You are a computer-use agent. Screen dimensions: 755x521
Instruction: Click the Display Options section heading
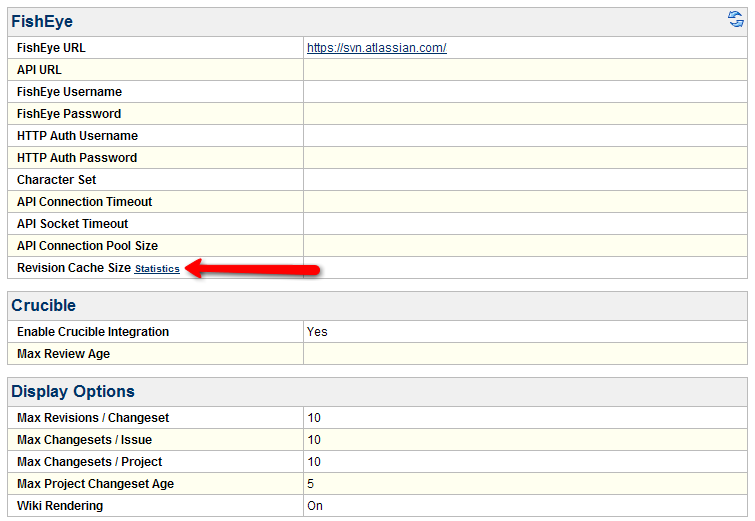[73, 391]
